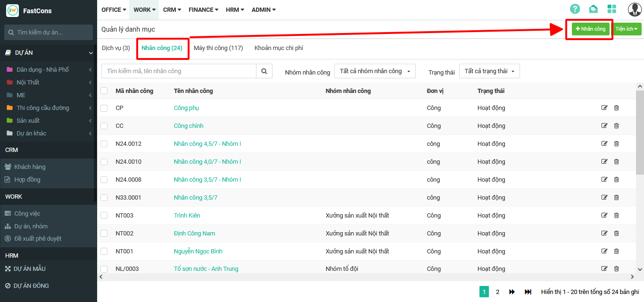The height and width of the screenshot is (302, 644).
Task: Check the box for NT003 row
Action: click(x=104, y=216)
